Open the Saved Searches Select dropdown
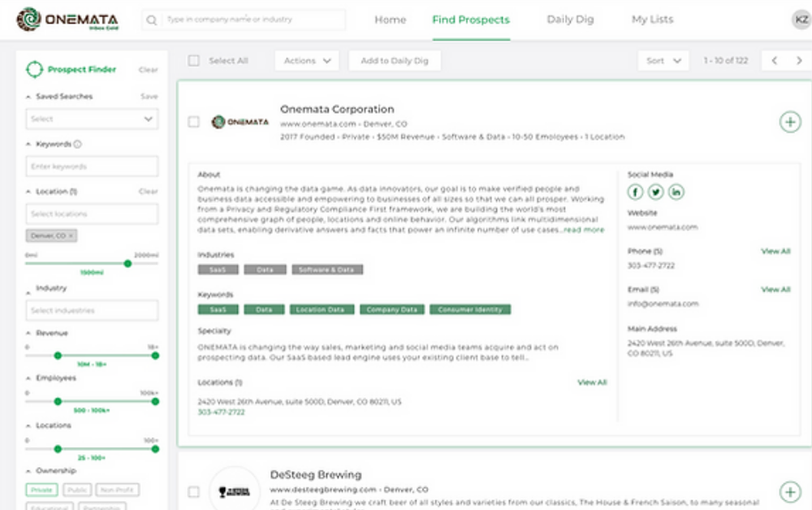812x510 pixels. point(93,119)
